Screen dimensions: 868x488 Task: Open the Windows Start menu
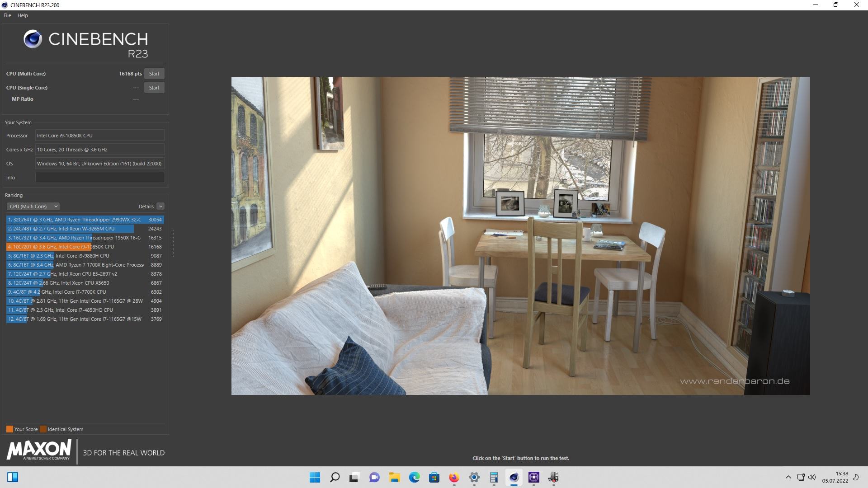tap(315, 477)
